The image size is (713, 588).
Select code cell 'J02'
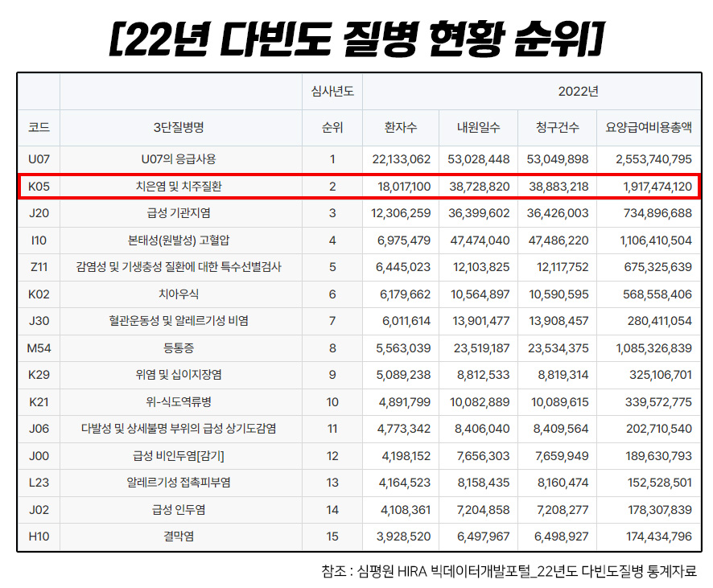click(39, 510)
